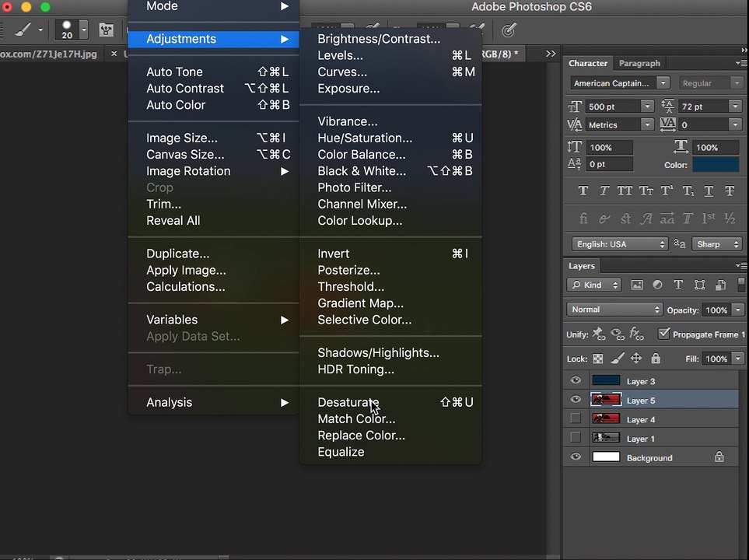
Task: Filter layers by smart objects icon
Action: point(721,285)
